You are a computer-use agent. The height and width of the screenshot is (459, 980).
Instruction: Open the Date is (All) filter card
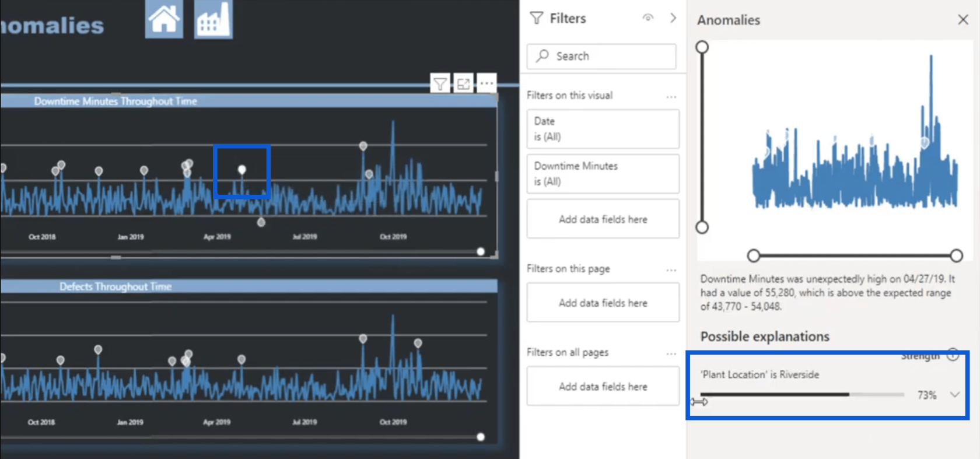[x=603, y=129]
